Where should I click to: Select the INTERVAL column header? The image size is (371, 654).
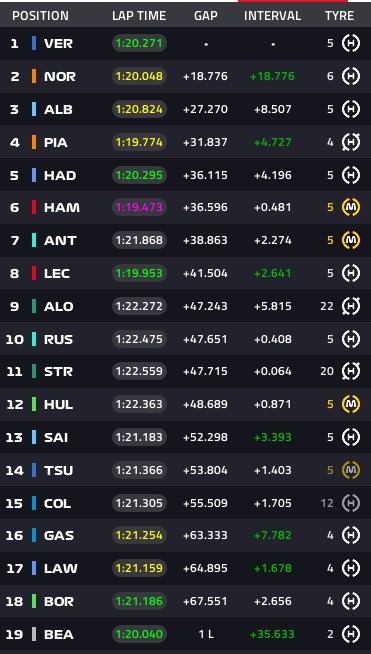(273, 16)
